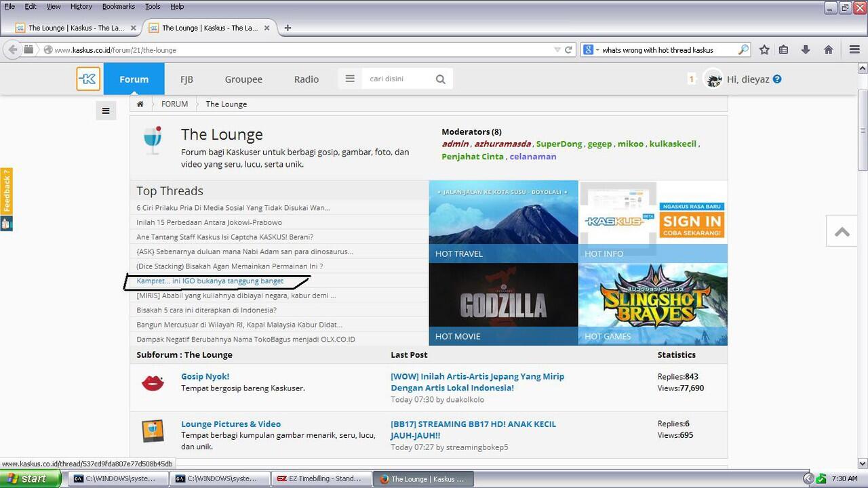Open the View menu

coord(54,6)
